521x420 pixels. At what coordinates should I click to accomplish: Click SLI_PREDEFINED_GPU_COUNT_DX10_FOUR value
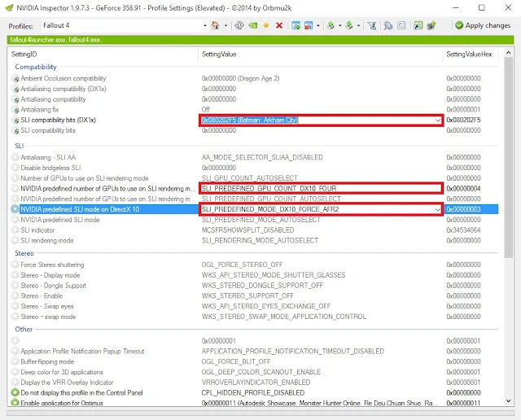[269, 188]
